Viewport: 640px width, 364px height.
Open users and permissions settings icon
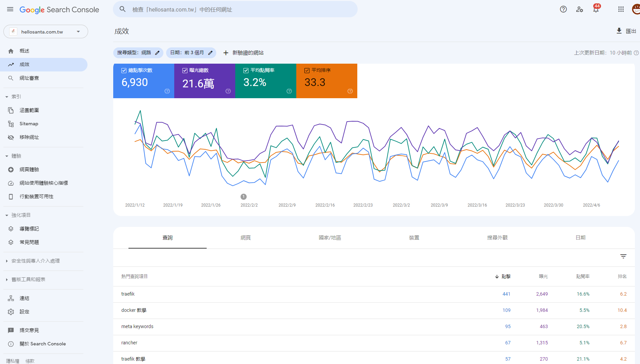click(580, 9)
